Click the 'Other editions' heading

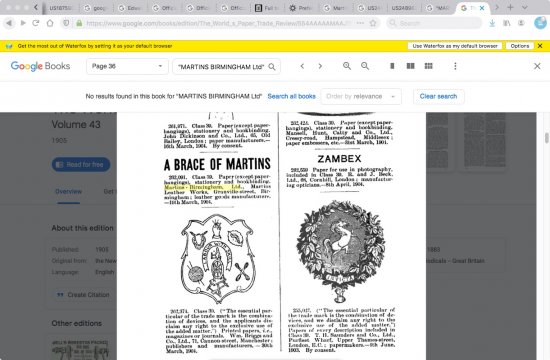pyautogui.click(x=76, y=324)
